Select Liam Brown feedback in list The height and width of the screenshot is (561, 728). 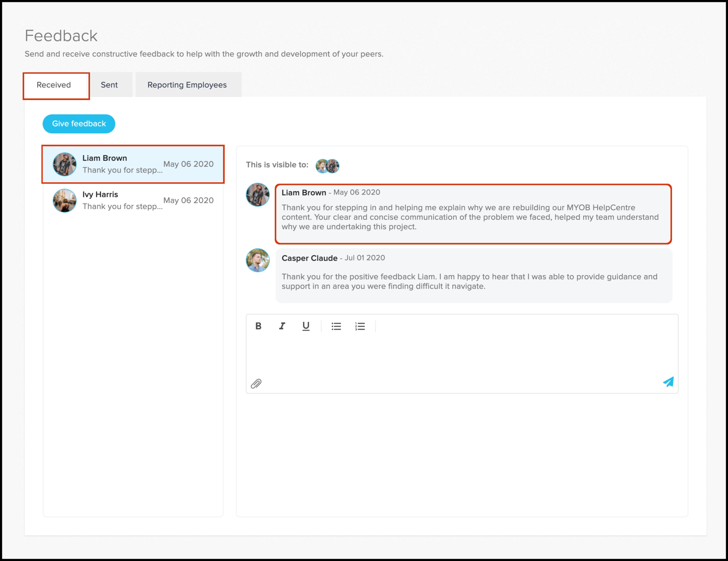click(x=133, y=164)
